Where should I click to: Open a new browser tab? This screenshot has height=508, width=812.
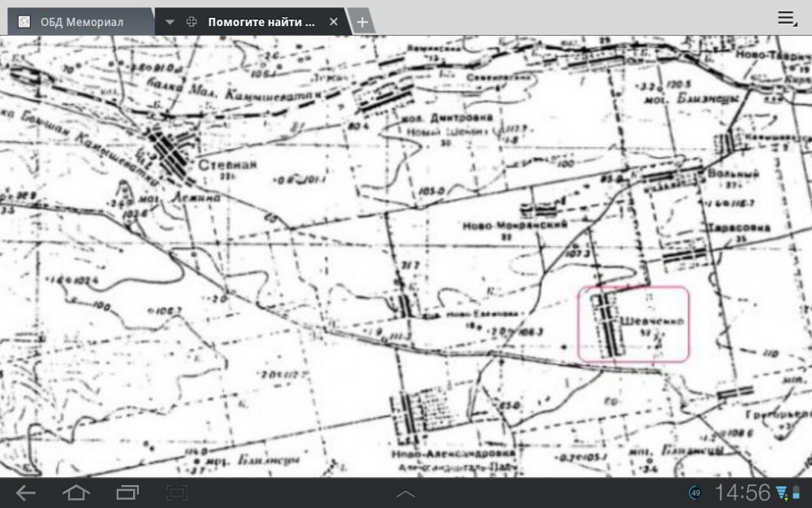point(362,22)
